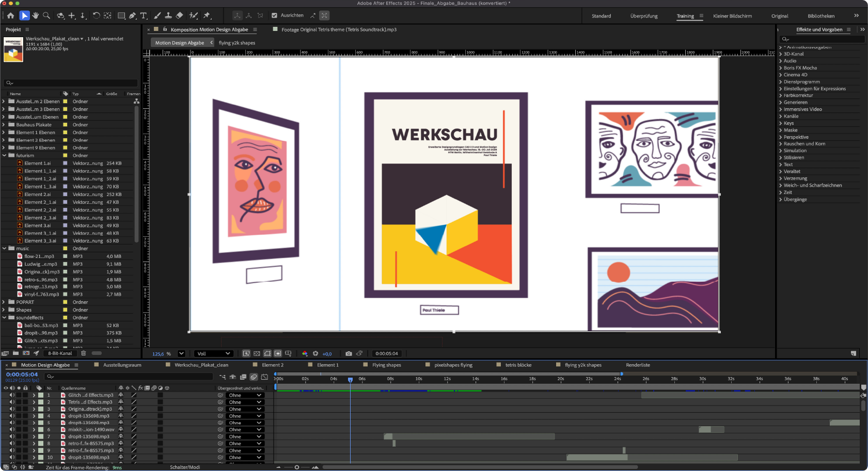Viewport: 868px width, 471px height.
Task: Open the graph editor in timeline
Action: coord(264,377)
